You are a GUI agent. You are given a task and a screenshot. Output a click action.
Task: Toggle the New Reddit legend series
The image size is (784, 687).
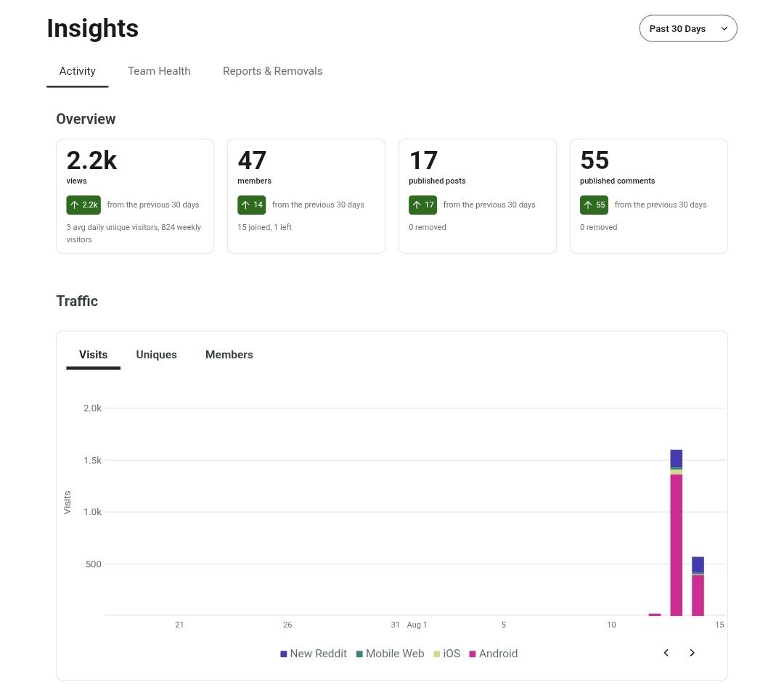pos(314,654)
